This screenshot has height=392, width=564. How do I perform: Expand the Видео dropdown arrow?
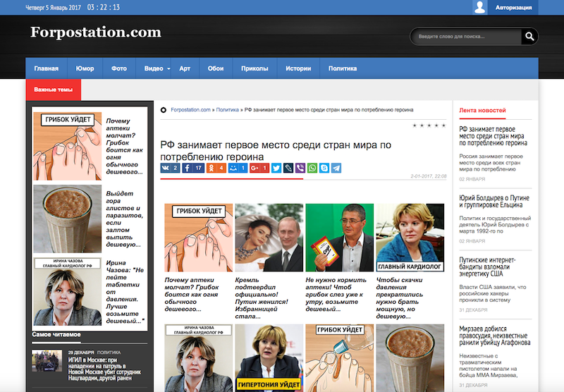169,69
